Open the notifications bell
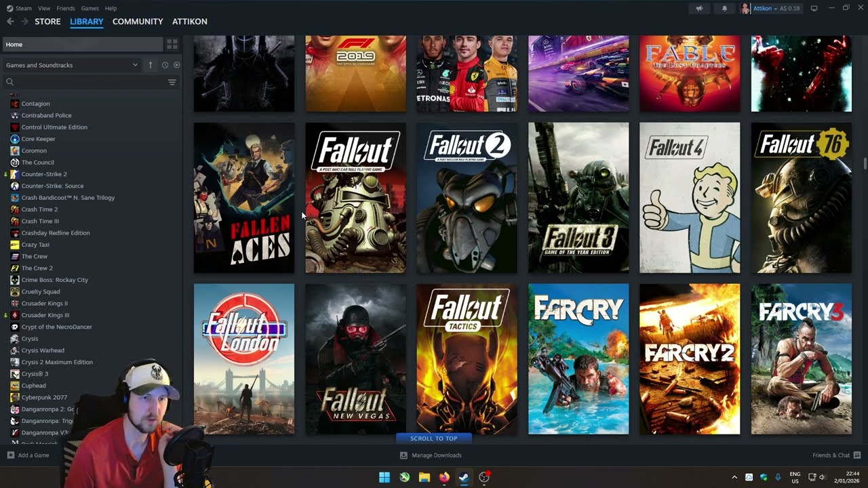868x488 pixels. pyautogui.click(x=724, y=8)
